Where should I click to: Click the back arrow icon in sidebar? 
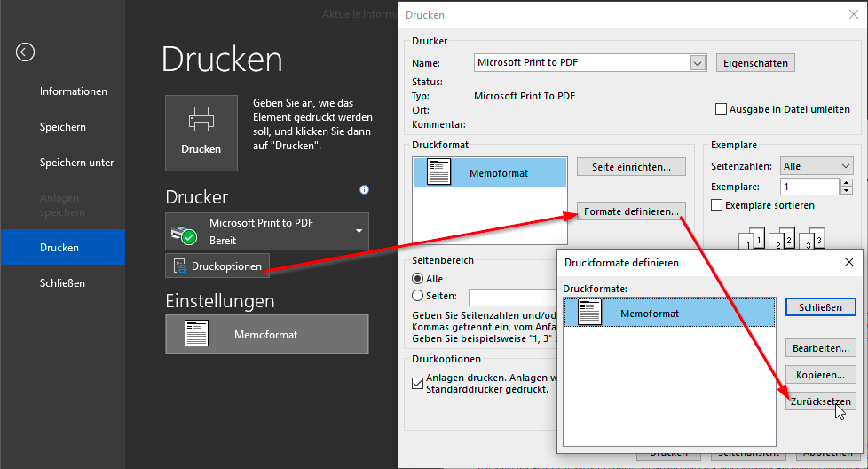pyautogui.click(x=25, y=52)
